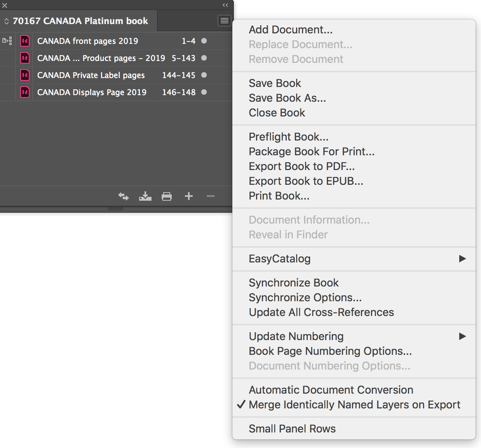481x448 pixels.
Task: Toggle Small Panel Rows
Action: coord(292,429)
